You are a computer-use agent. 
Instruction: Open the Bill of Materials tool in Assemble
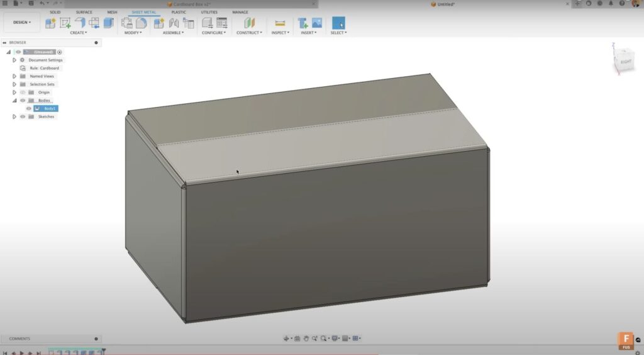(189, 23)
